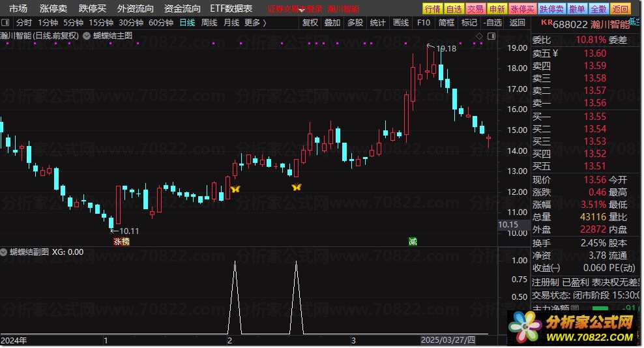This screenshot has width=644, height=348.
Task: Open F10 company info
Action: (424, 23)
